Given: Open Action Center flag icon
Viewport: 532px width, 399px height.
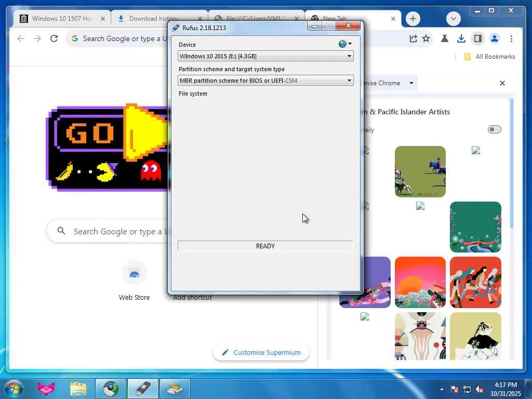Looking at the screenshot, I should click(455, 389).
